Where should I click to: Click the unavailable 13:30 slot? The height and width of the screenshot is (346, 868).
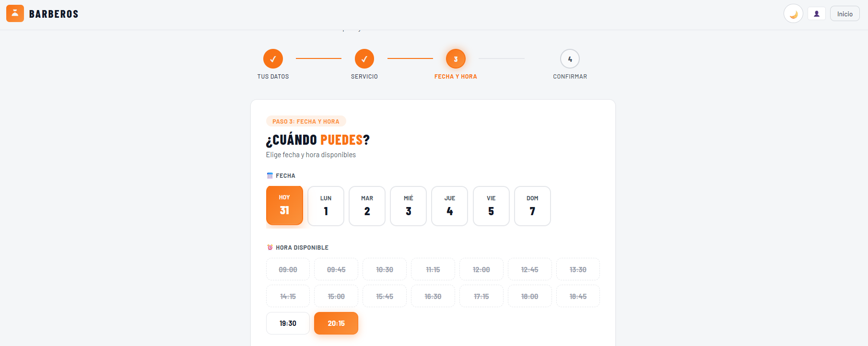click(x=578, y=269)
